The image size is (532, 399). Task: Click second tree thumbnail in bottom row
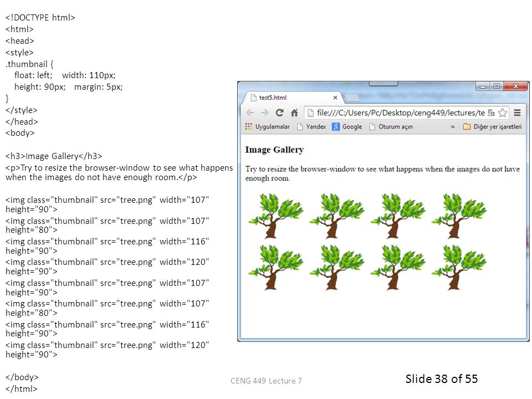[336, 267]
